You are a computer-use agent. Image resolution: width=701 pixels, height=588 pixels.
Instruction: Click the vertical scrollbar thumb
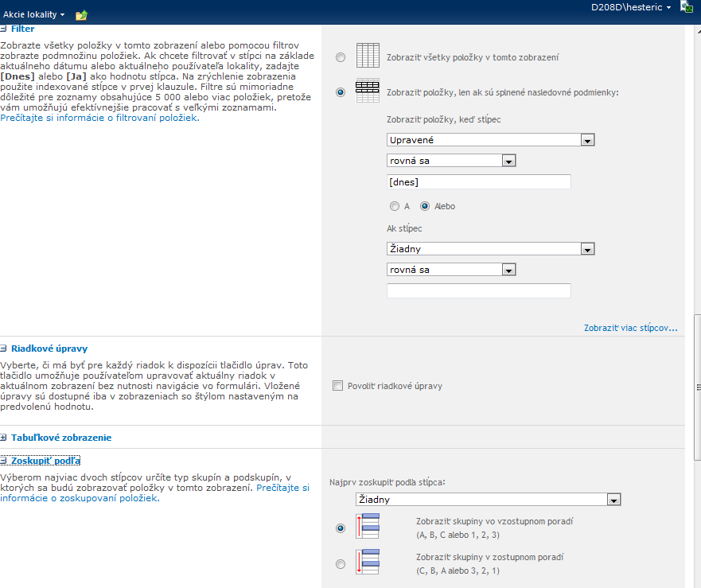[697, 387]
